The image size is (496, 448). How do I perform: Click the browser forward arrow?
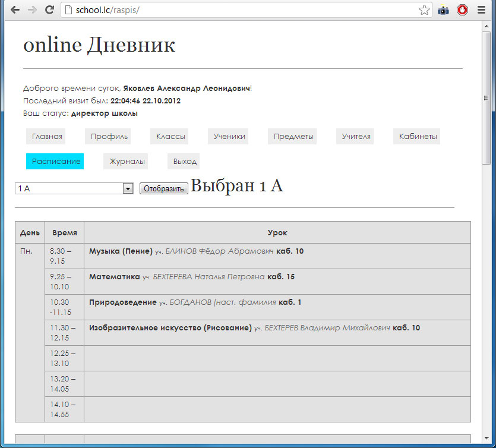(32, 10)
